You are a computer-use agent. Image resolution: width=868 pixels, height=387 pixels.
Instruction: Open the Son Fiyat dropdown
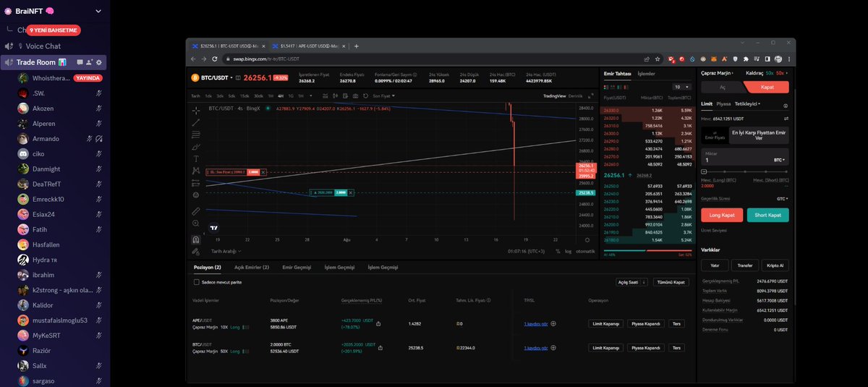click(383, 95)
